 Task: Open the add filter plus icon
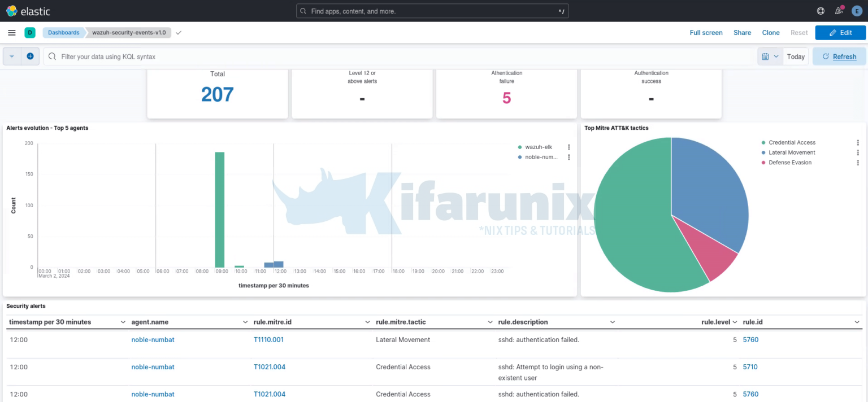click(31, 56)
